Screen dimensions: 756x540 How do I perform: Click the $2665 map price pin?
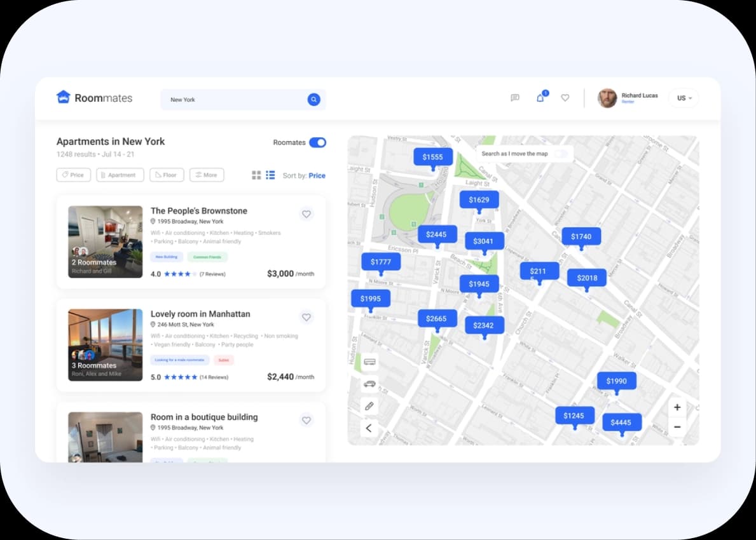pos(436,318)
